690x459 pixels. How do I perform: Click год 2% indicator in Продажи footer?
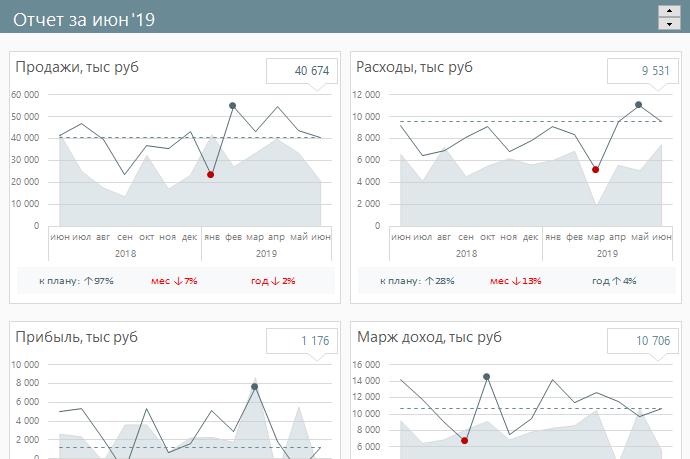coord(273,281)
